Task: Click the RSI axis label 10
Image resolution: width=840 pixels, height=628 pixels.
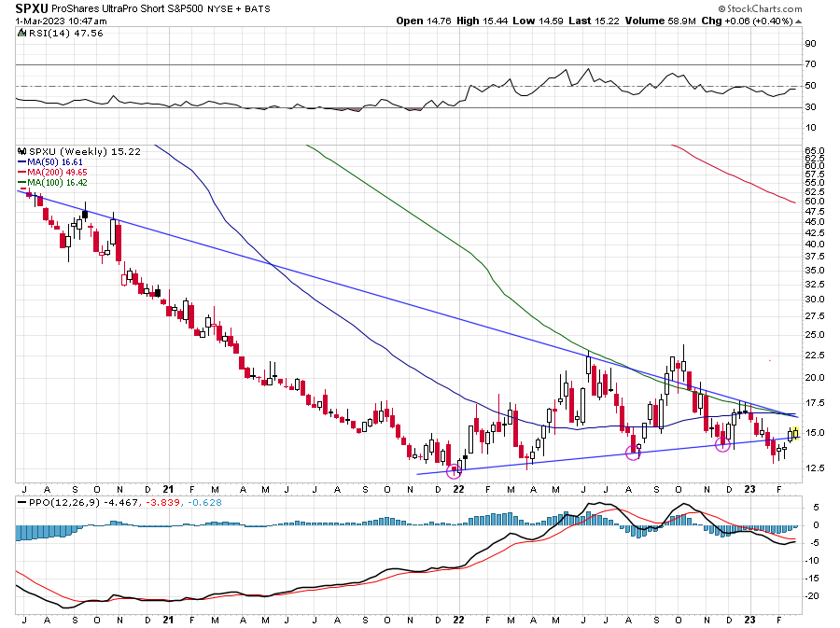Action: [x=810, y=128]
